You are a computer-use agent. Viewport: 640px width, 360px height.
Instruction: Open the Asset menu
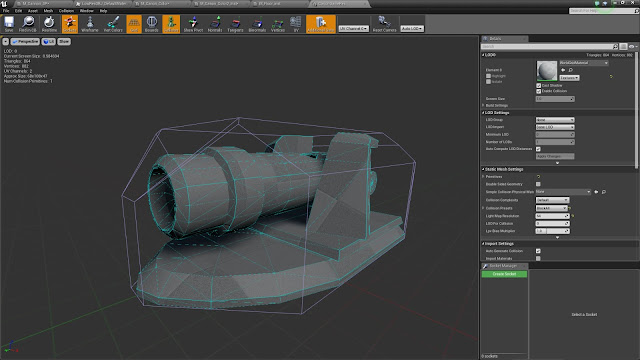point(33,11)
